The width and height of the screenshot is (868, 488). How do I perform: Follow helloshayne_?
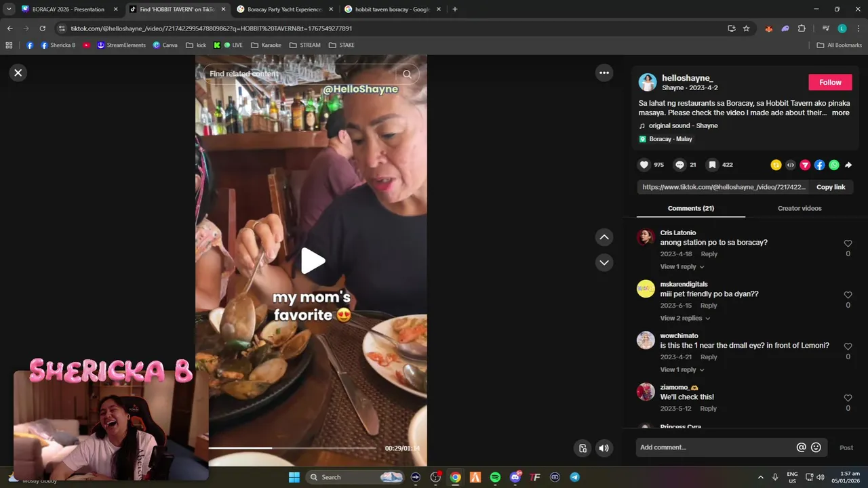830,82
